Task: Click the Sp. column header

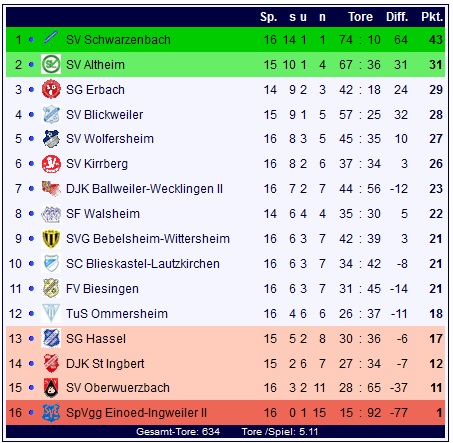Action: coord(268,17)
